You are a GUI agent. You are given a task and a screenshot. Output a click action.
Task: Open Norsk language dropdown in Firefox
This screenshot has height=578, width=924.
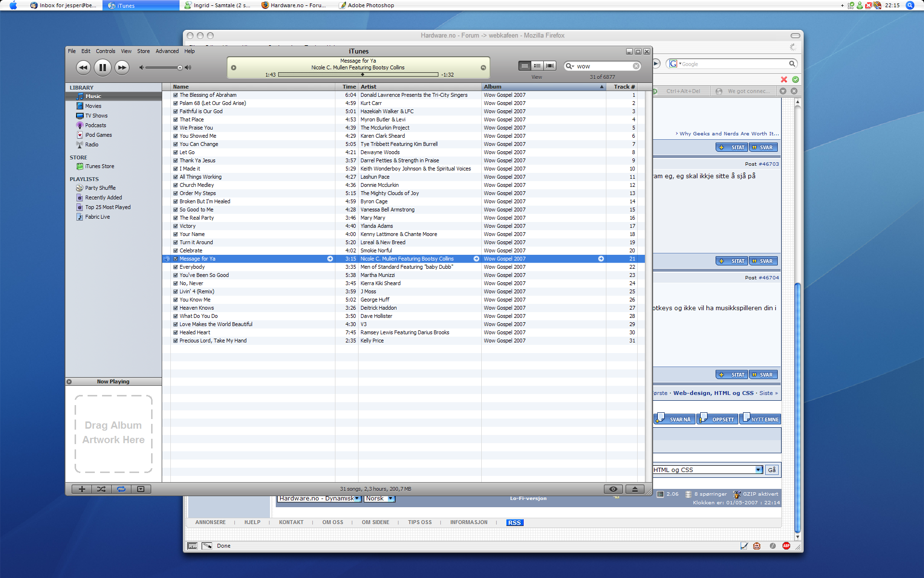tap(380, 499)
